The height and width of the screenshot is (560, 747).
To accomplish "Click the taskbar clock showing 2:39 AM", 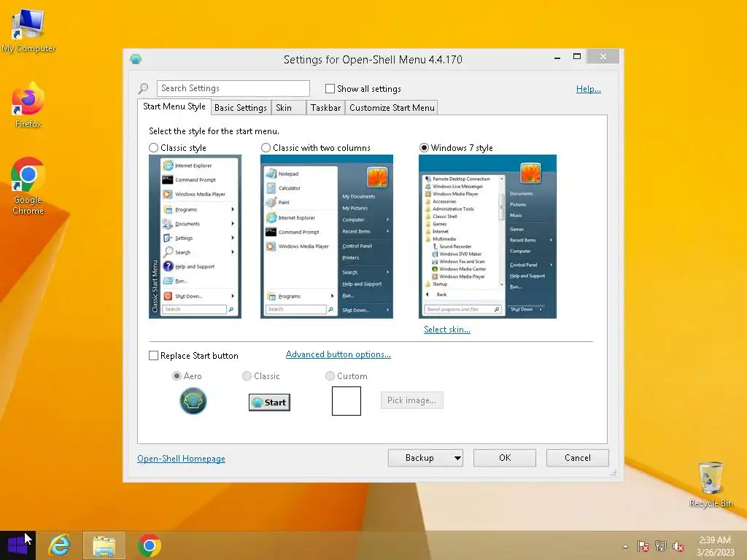I will [x=715, y=546].
